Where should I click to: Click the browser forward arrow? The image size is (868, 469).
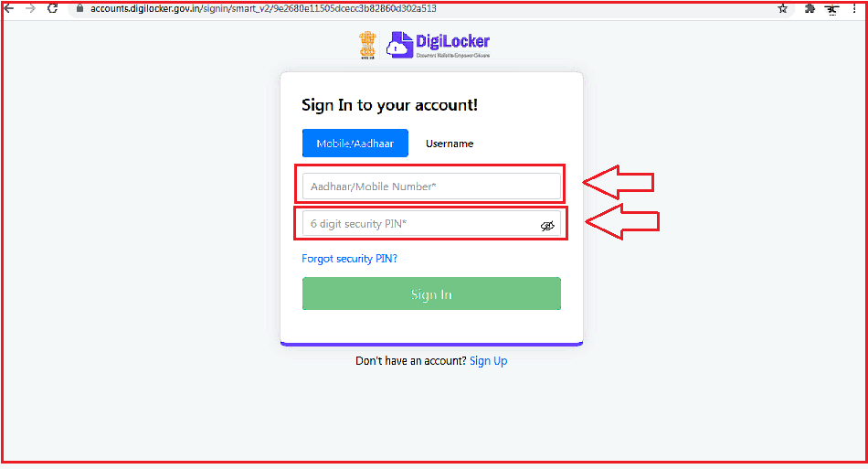[30, 8]
